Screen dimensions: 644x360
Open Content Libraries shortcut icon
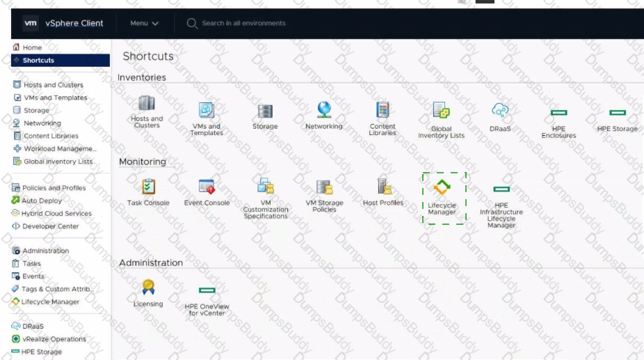383,110
